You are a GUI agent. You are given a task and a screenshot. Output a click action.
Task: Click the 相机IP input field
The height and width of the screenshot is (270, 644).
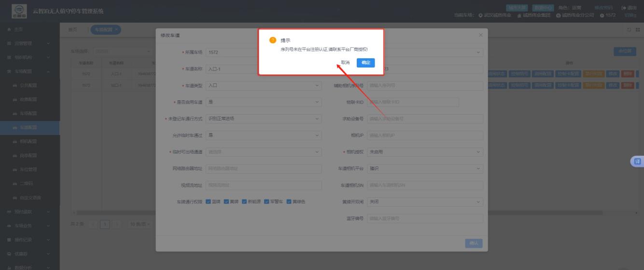pyautogui.click(x=425, y=135)
